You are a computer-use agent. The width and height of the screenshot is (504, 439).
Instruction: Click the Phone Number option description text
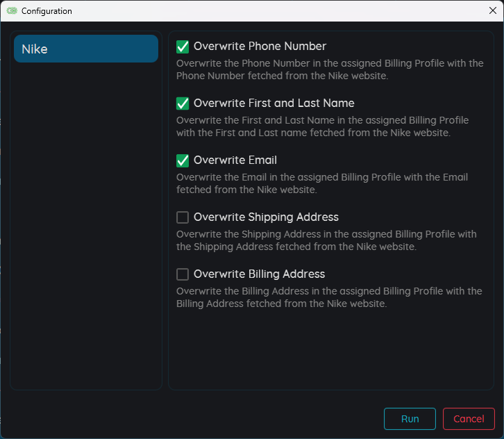[x=329, y=69]
